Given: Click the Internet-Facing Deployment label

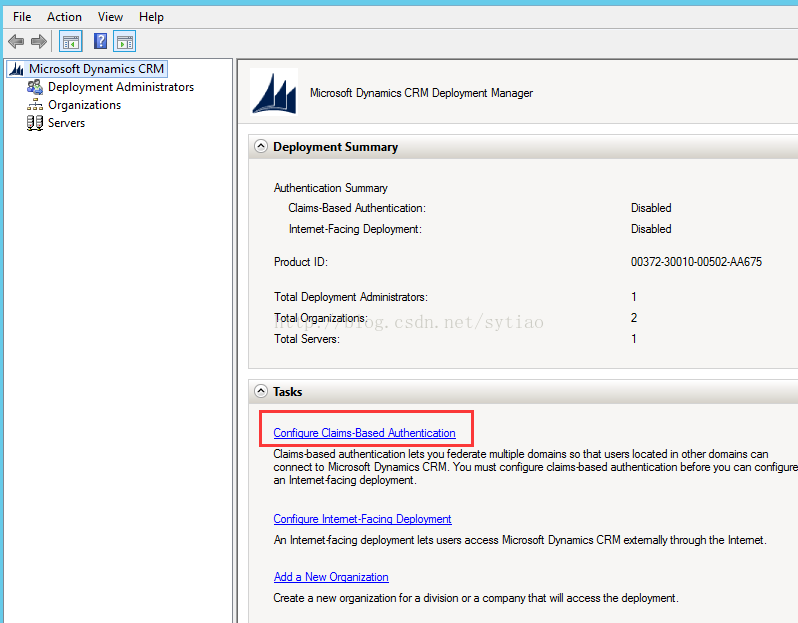Looking at the screenshot, I should tap(355, 229).
